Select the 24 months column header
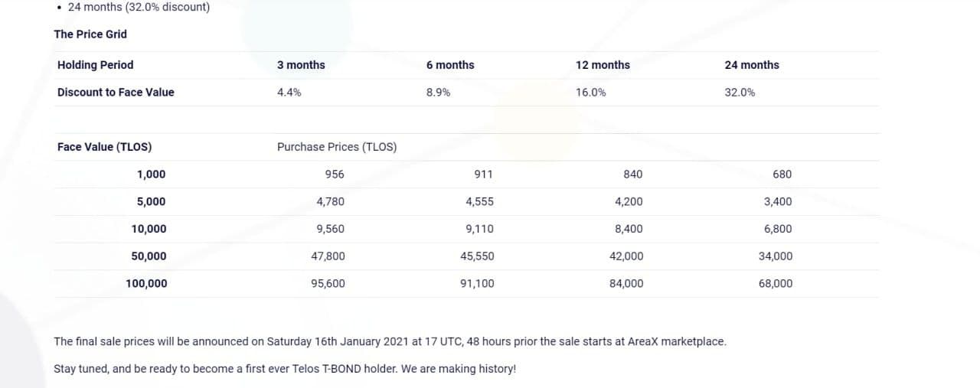980x388 pixels. tap(752, 65)
